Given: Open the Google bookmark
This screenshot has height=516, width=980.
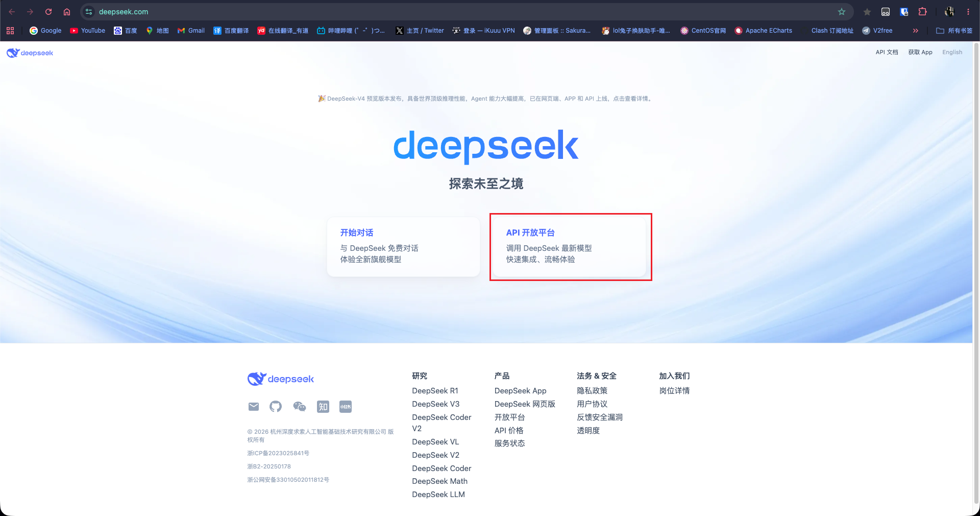Looking at the screenshot, I should point(45,31).
